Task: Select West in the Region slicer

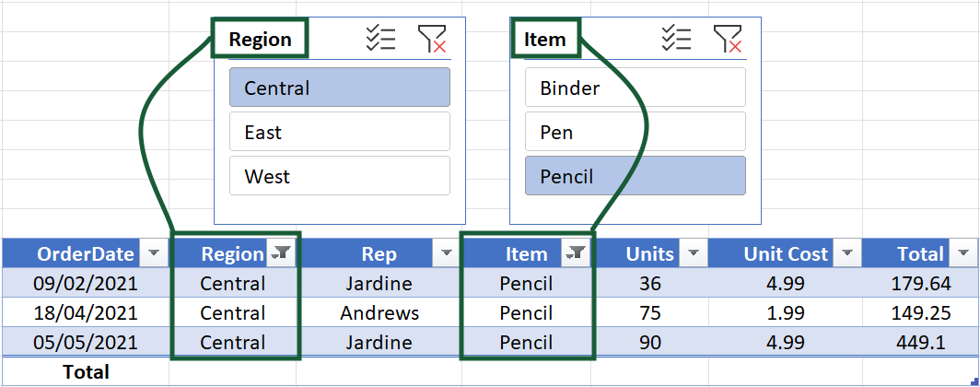Action: click(339, 176)
